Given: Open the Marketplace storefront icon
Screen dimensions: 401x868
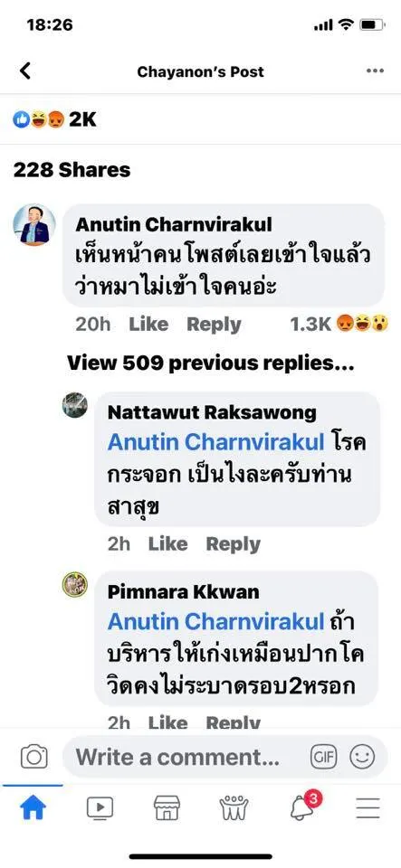Looking at the screenshot, I should tap(167, 808).
